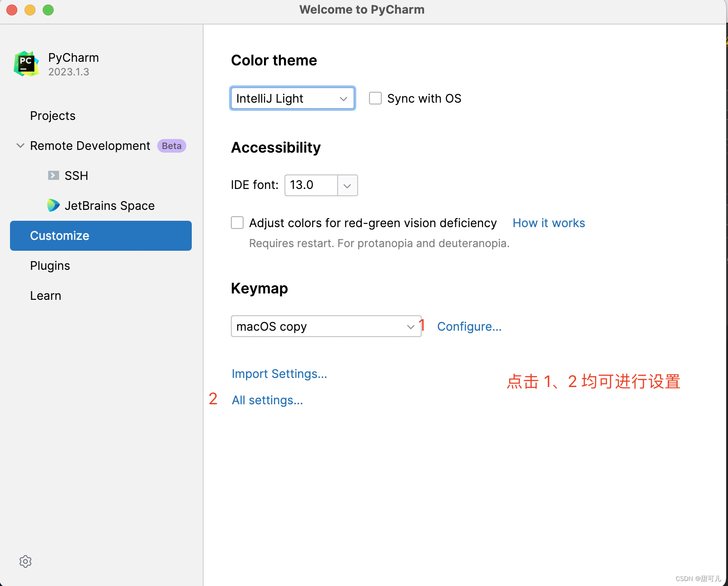Open the IntelliJ Light color theme dropdown
The width and height of the screenshot is (728, 586).
coord(293,98)
